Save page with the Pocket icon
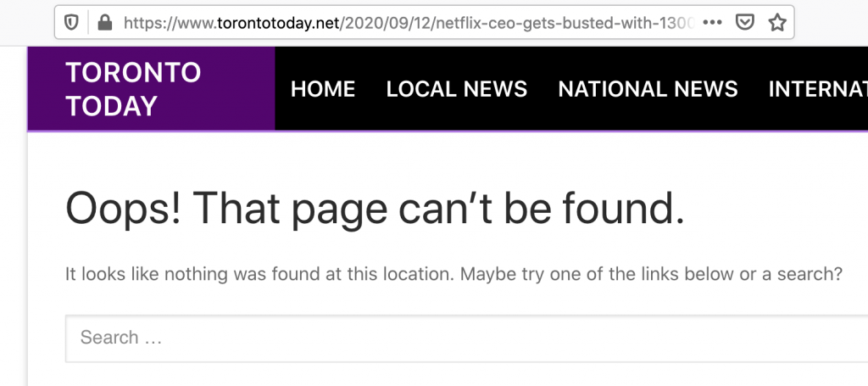Viewport: 868px width, 386px height. click(x=744, y=23)
